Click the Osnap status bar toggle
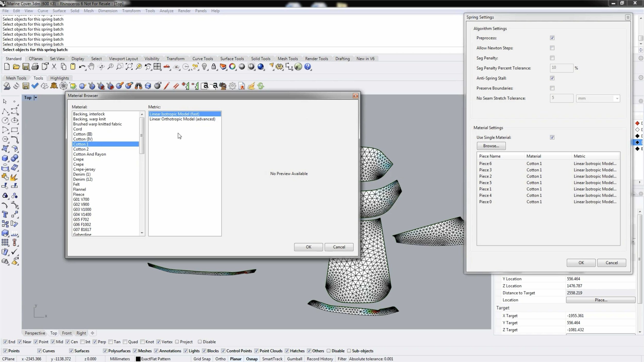644x362 pixels. tap(252, 359)
